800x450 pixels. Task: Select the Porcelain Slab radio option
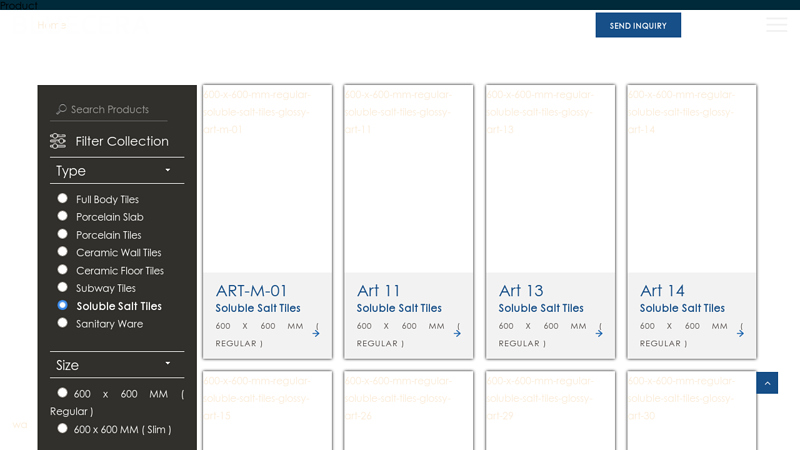pos(62,216)
